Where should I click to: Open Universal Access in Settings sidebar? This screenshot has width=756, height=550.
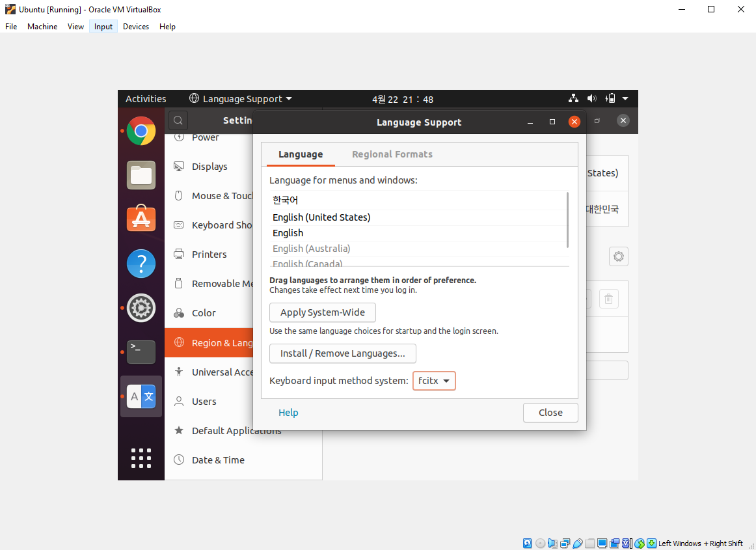[209, 372]
